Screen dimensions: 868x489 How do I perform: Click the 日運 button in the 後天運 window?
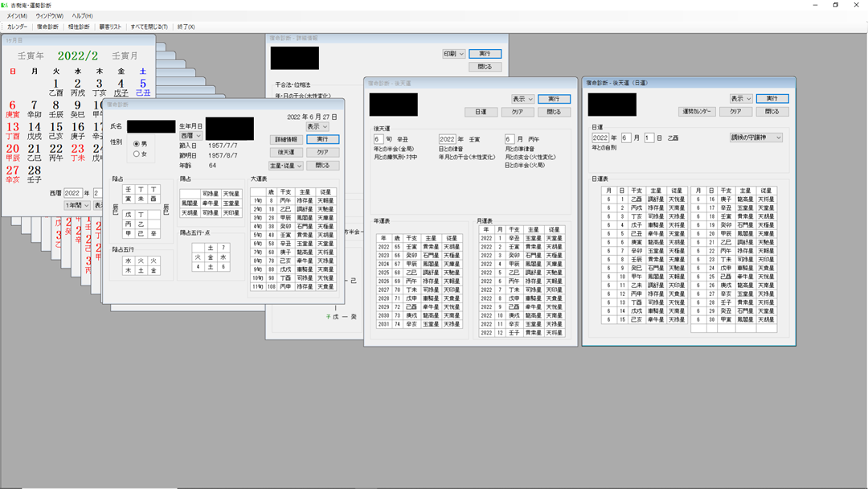click(481, 112)
